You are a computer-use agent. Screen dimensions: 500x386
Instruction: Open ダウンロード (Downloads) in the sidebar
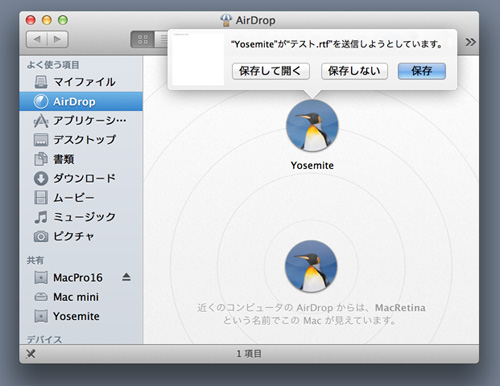point(81,178)
